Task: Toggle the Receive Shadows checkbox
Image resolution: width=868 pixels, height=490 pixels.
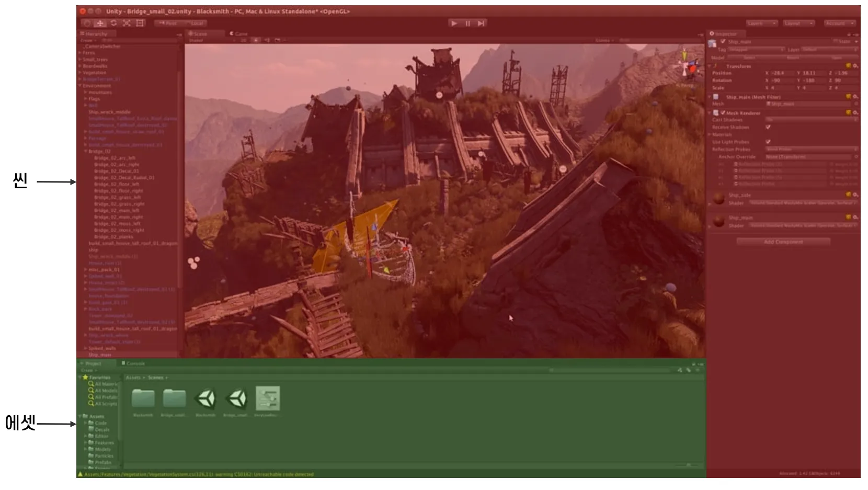Action: point(768,127)
